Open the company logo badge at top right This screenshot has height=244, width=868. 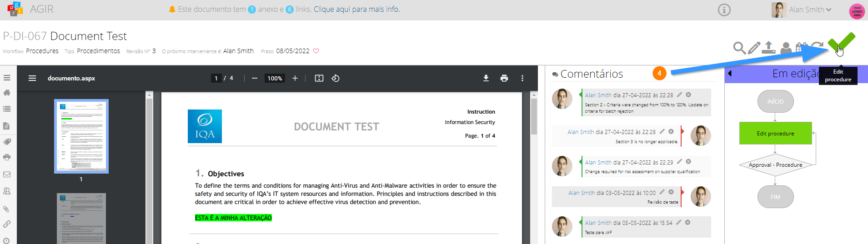pyautogui.click(x=857, y=11)
